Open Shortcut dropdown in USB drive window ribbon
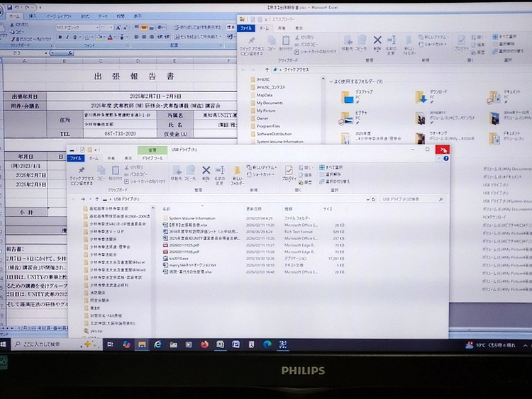The height and width of the screenshot is (399, 532). 260,174
